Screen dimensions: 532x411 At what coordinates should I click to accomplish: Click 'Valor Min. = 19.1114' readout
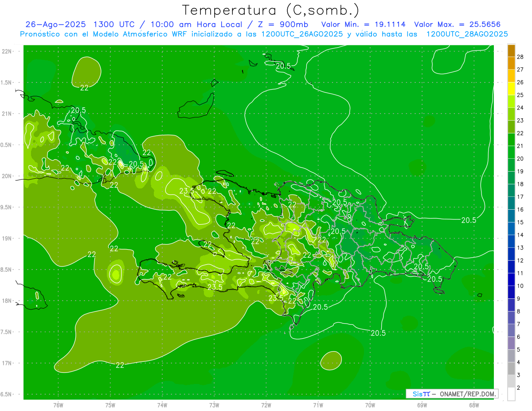click(363, 24)
